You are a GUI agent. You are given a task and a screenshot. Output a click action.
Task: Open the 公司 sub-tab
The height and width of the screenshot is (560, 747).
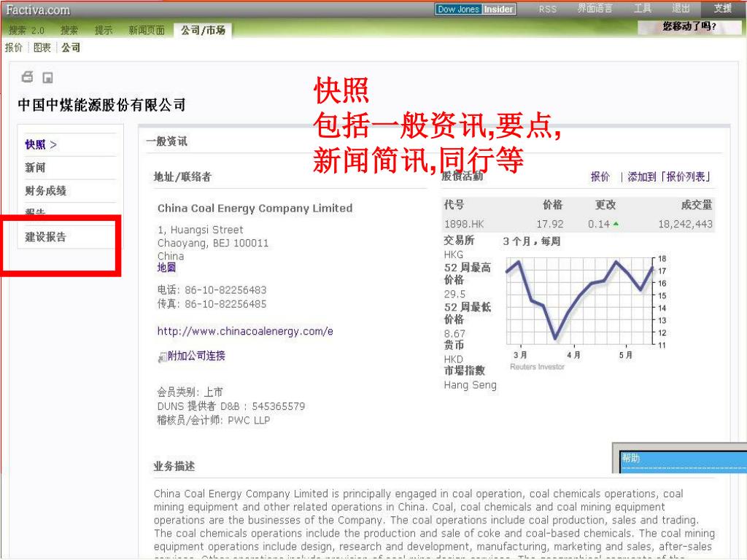click(71, 47)
